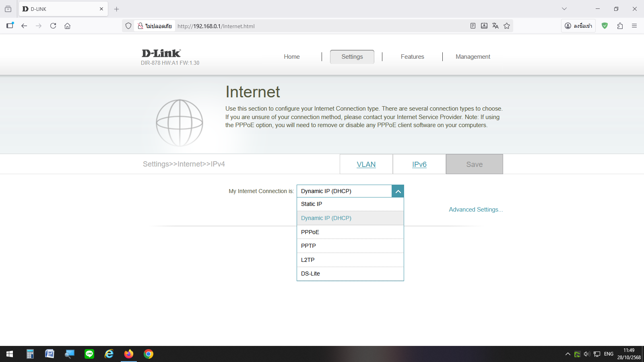Screen dimensions: 644x362
Task: Launch Google Chrome from the taskbar
Action: (x=149, y=354)
